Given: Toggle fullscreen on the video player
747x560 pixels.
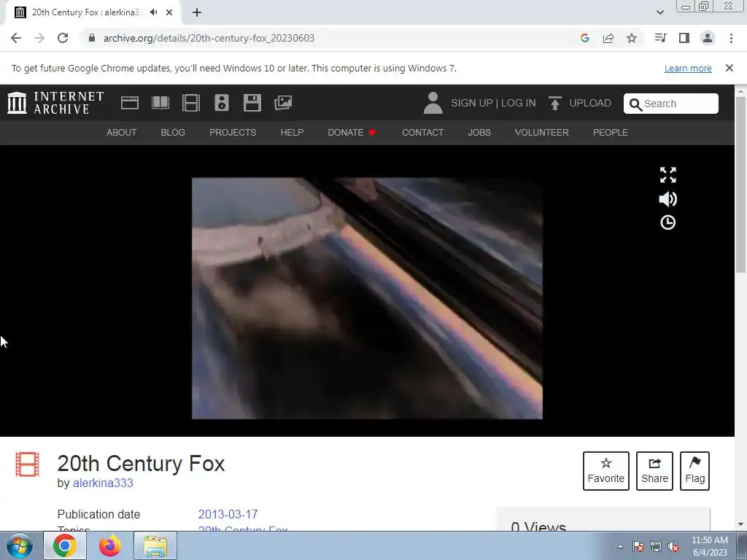Looking at the screenshot, I should 668,175.
